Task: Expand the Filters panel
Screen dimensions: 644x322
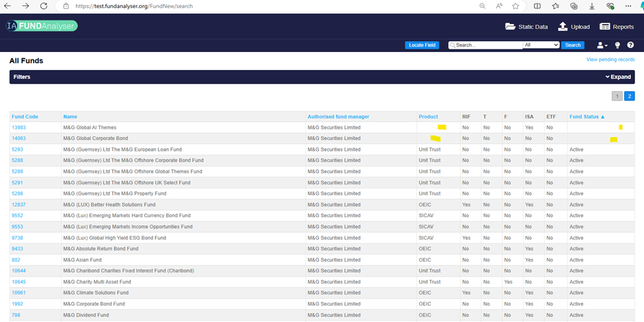Action: click(618, 77)
